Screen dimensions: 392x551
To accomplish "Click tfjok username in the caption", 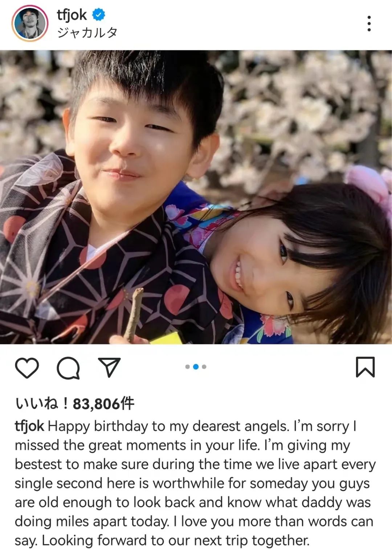I will click(29, 426).
